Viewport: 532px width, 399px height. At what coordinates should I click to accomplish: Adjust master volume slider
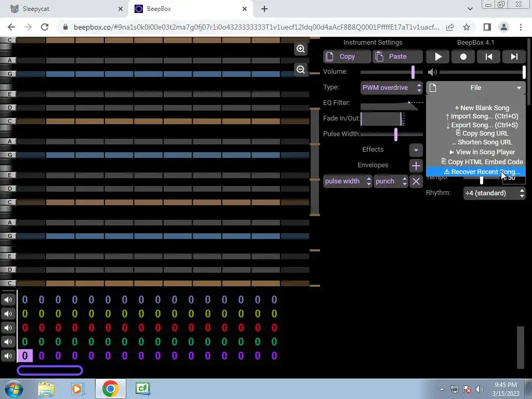[x=482, y=72]
